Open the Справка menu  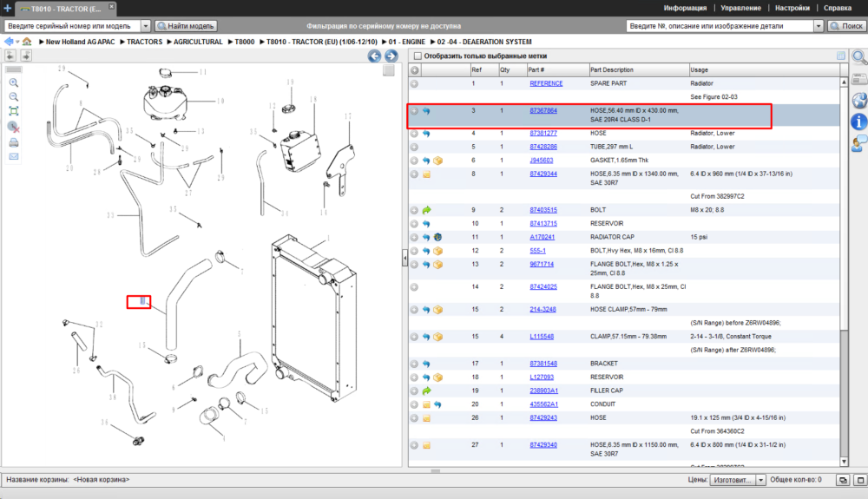(838, 8)
